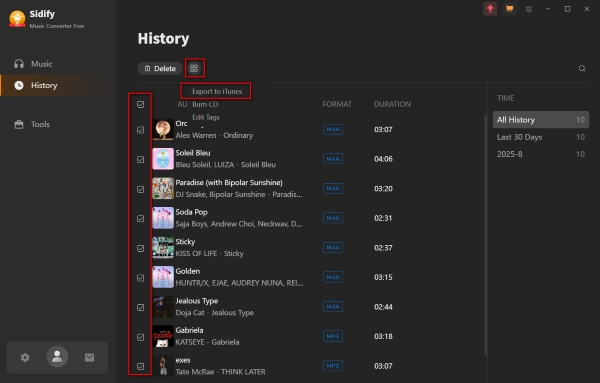Uncheck the Soleil Bleu track checkbox

140,160
